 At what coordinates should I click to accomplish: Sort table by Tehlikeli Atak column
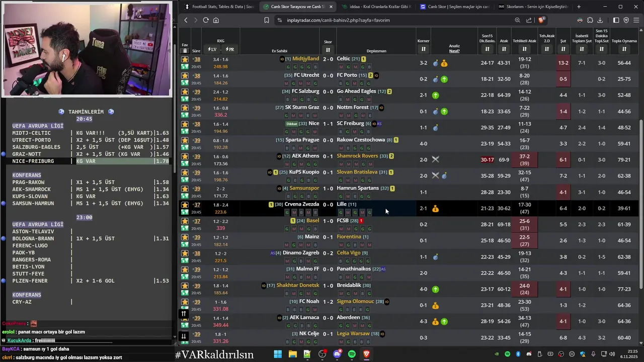pos(524,49)
